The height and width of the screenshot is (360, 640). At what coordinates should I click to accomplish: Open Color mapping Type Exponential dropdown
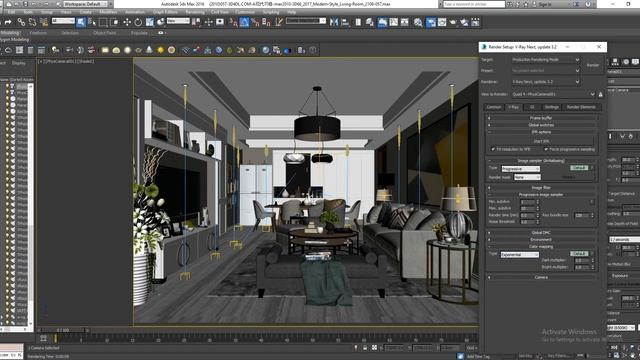coord(520,254)
